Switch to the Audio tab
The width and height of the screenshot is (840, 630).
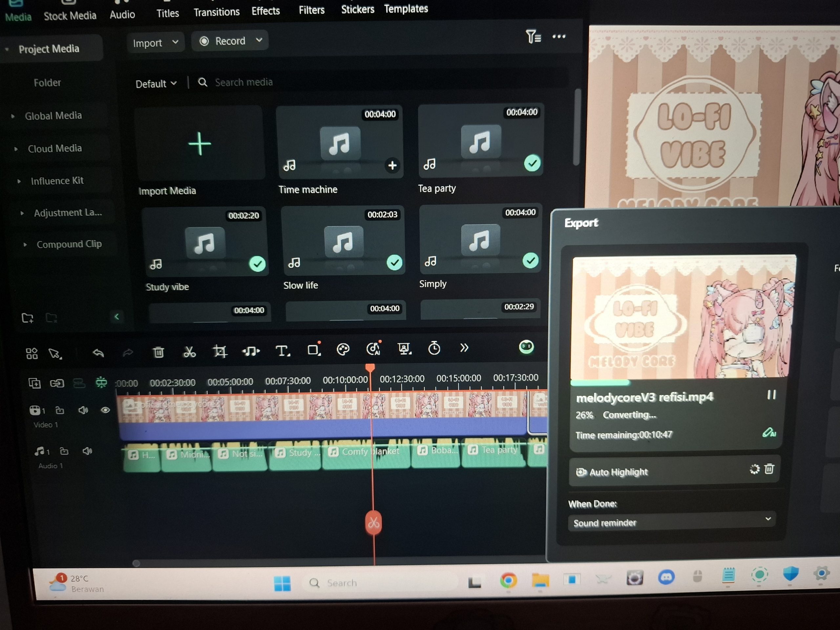point(122,14)
